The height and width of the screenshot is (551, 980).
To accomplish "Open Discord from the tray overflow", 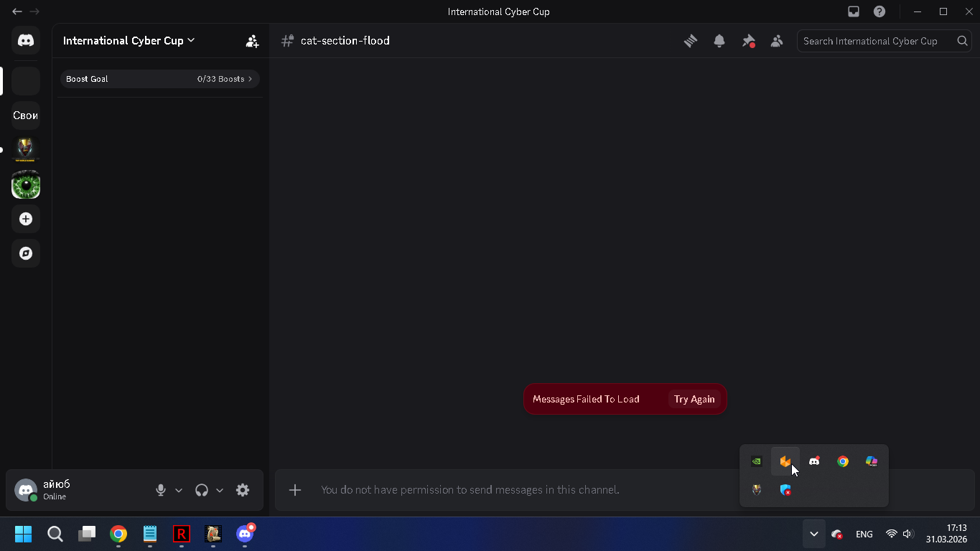I will pyautogui.click(x=814, y=461).
